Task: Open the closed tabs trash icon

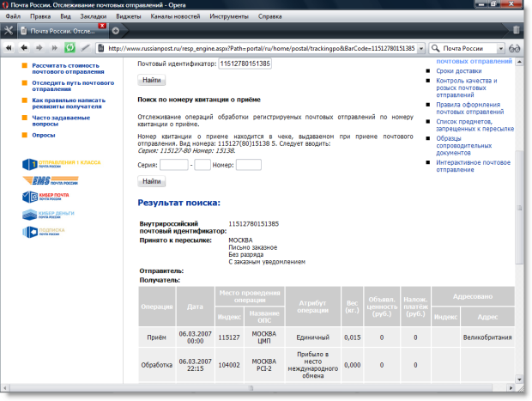Action: click(516, 30)
